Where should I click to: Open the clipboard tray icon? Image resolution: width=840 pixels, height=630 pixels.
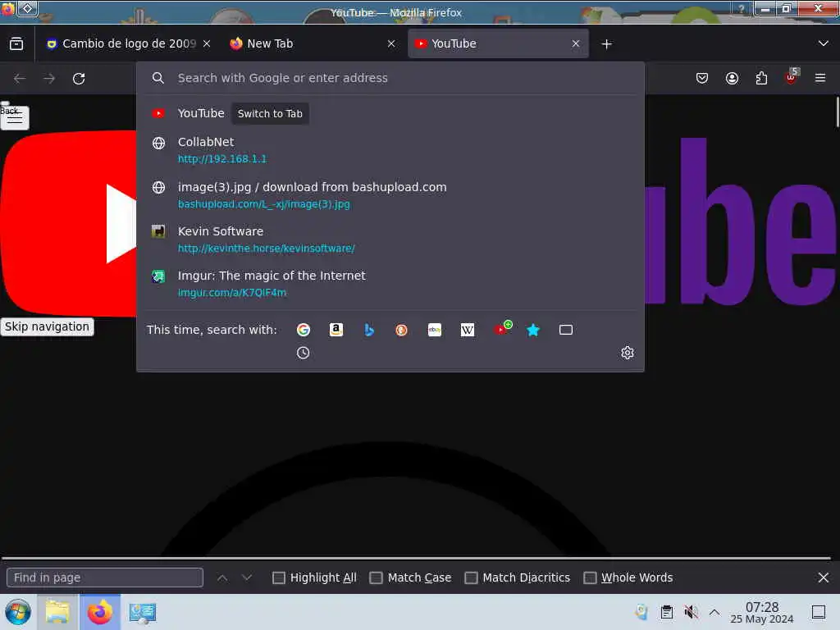click(666, 612)
